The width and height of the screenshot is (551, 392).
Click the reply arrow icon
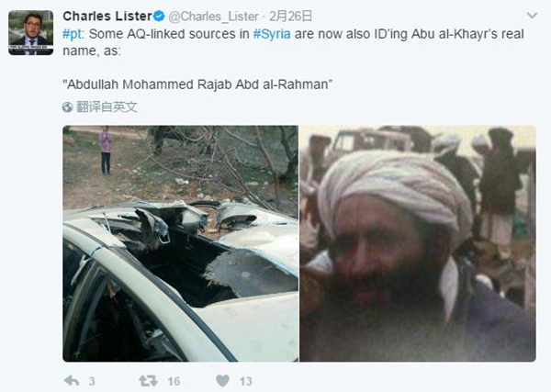(x=72, y=381)
